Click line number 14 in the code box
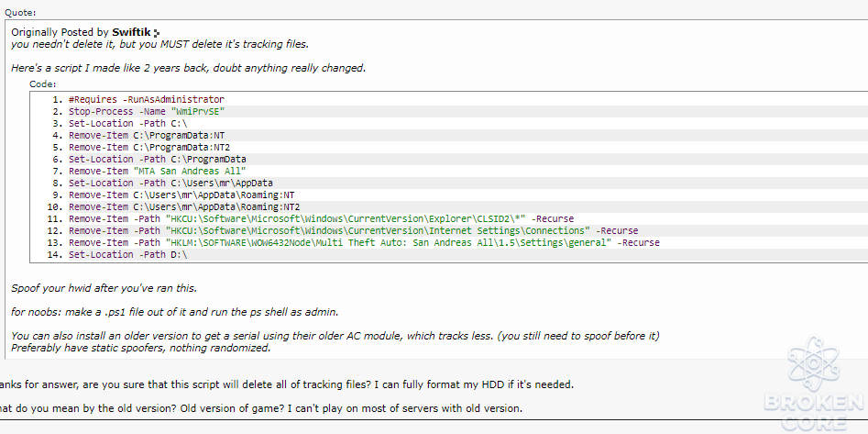The height and width of the screenshot is (434, 868). pos(56,254)
